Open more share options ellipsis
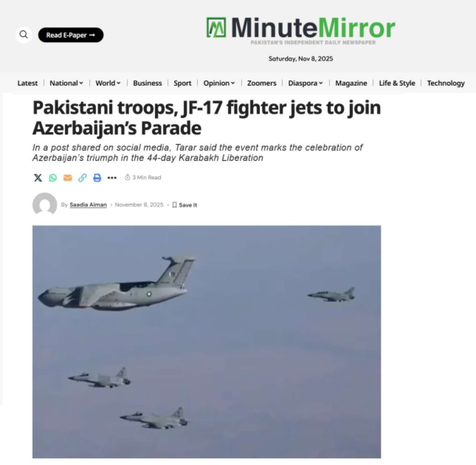The width and height of the screenshot is (476, 465). click(x=112, y=178)
